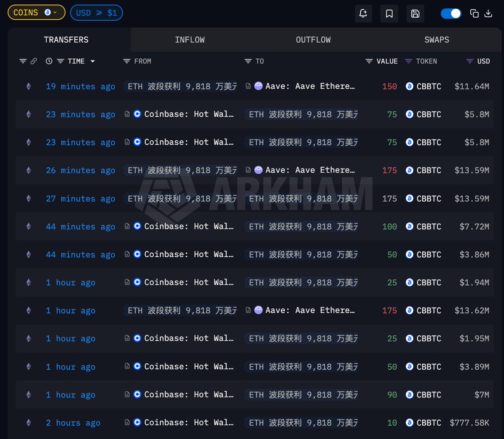Screen dimensions: 504x439
Task: Click the download icon in top right
Action: 488,13
